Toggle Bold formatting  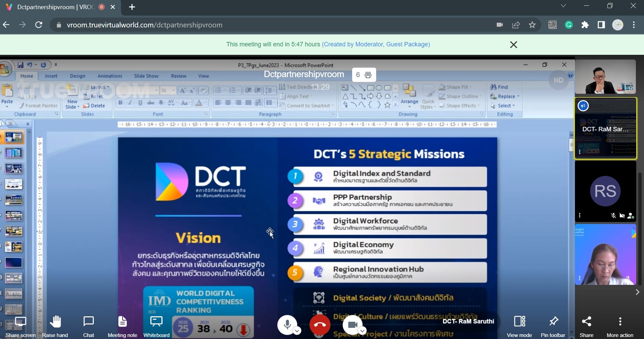click(120, 103)
